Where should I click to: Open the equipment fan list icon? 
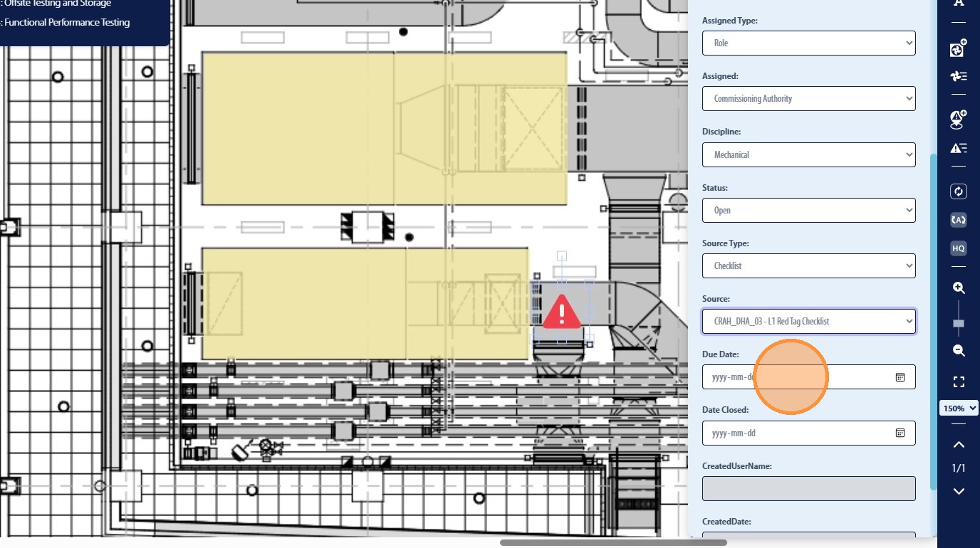coord(959,76)
